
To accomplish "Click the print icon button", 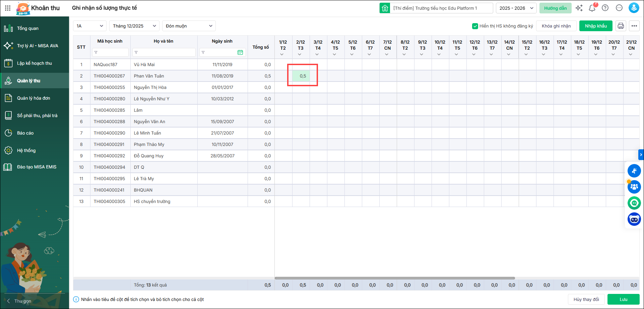I will click(x=621, y=26).
